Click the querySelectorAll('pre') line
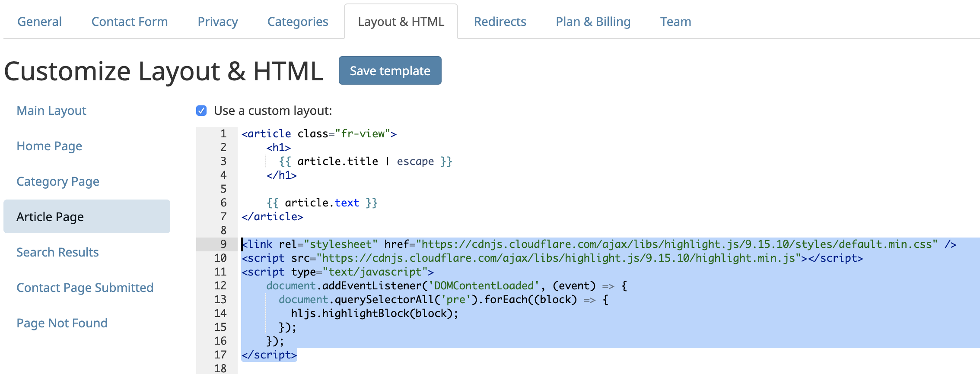 click(443, 300)
